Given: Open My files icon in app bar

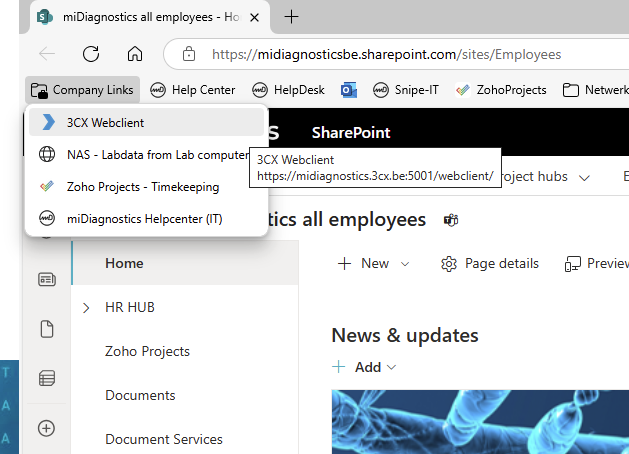Looking at the screenshot, I should click(x=47, y=329).
